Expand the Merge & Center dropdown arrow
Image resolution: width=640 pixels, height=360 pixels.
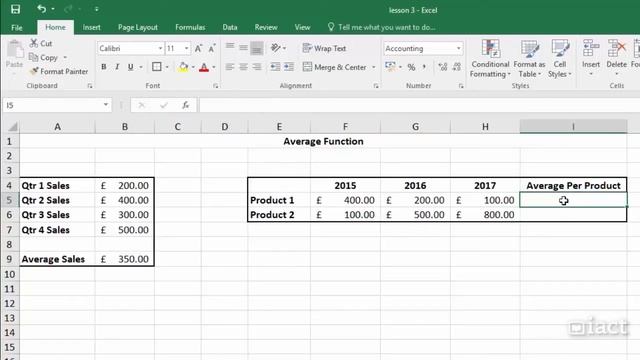373,67
